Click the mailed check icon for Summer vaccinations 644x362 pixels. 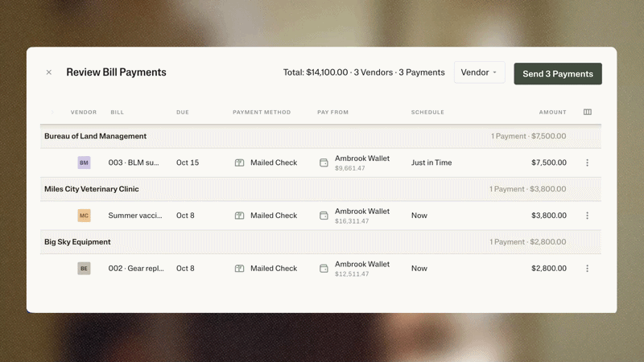coord(239,216)
